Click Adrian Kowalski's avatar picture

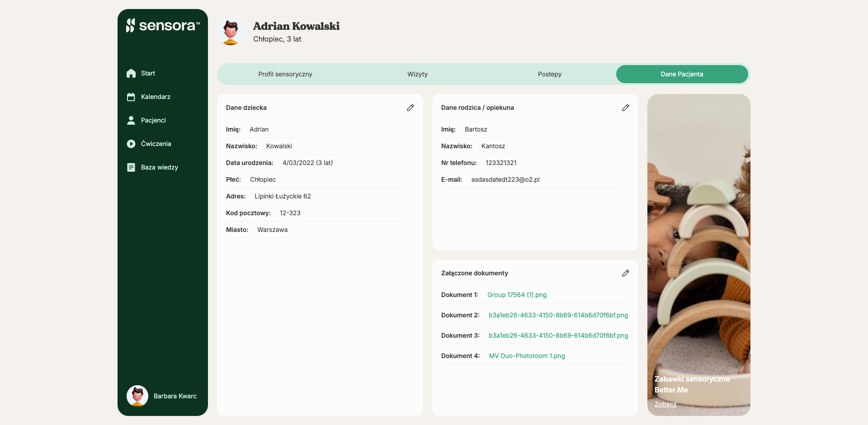click(x=231, y=32)
